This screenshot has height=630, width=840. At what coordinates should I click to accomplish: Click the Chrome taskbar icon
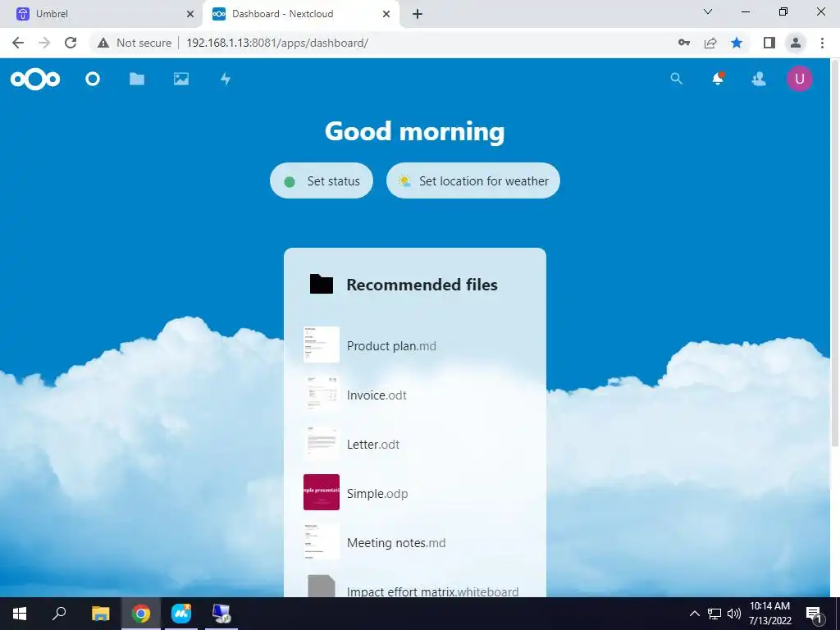click(x=141, y=614)
